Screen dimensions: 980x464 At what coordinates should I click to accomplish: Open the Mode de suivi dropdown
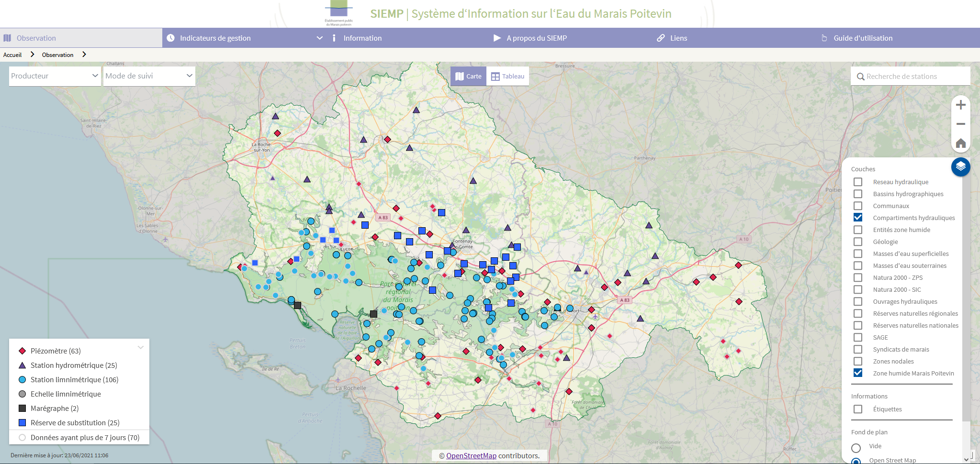coord(149,76)
